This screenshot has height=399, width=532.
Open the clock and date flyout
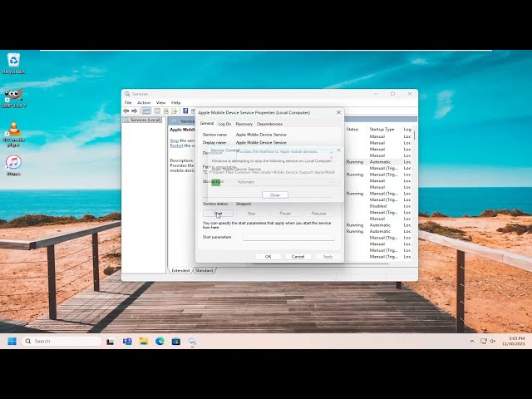pyautogui.click(x=514, y=341)
